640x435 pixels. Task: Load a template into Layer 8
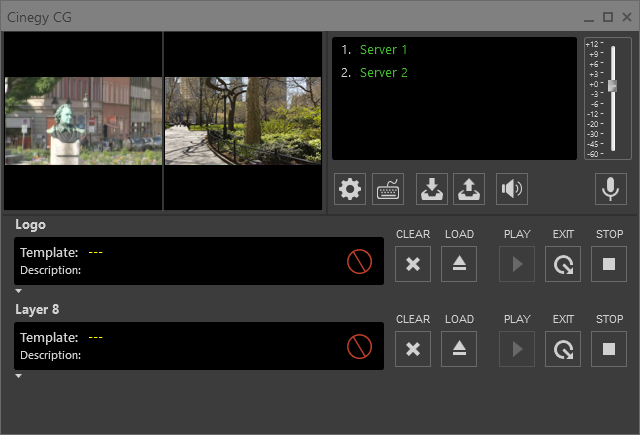(x=459, y=349)
